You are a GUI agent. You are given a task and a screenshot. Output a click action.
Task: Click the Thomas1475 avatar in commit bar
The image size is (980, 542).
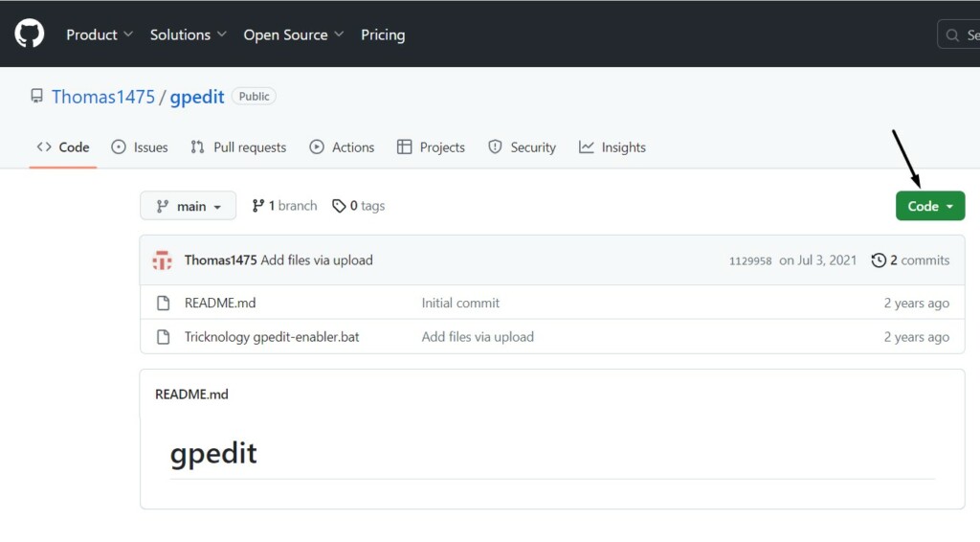point(163,260)
